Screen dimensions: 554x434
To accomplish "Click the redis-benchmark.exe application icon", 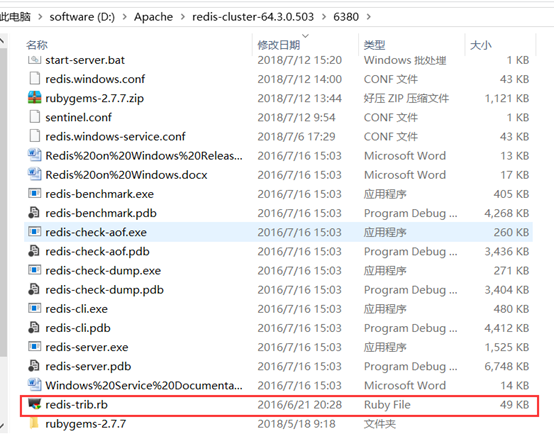I will [34, 193].
